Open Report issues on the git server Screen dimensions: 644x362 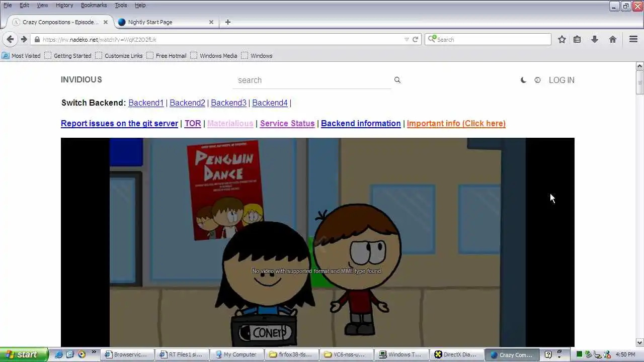[x=119, y=123]
